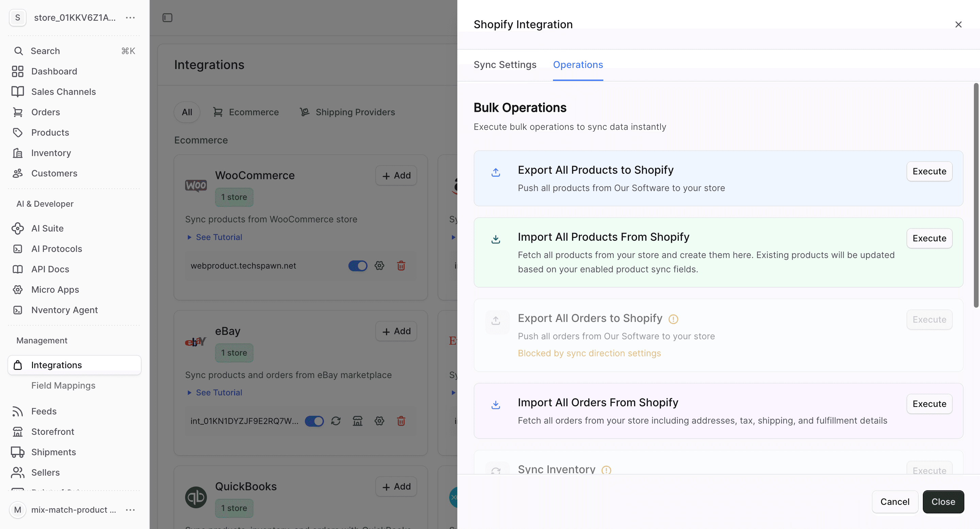The height and width of the screenshot is (529, 980).
Task: Filter integrations by Ecommerce
Action: coord(246,112)
